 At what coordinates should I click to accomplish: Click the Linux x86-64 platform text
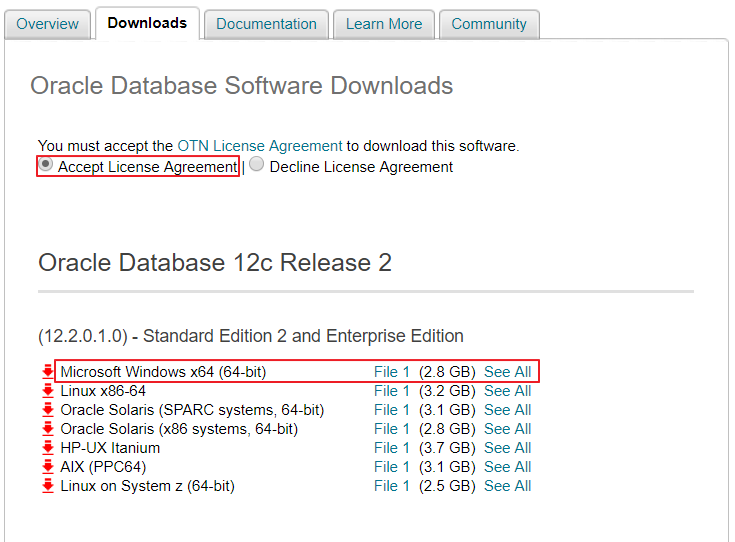click(x=103, y=391)
